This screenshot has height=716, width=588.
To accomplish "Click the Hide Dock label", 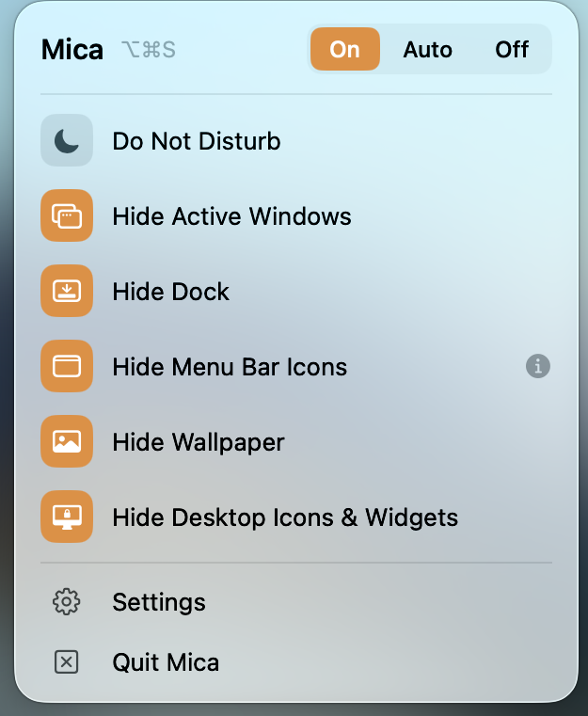I will coord(170,292).
